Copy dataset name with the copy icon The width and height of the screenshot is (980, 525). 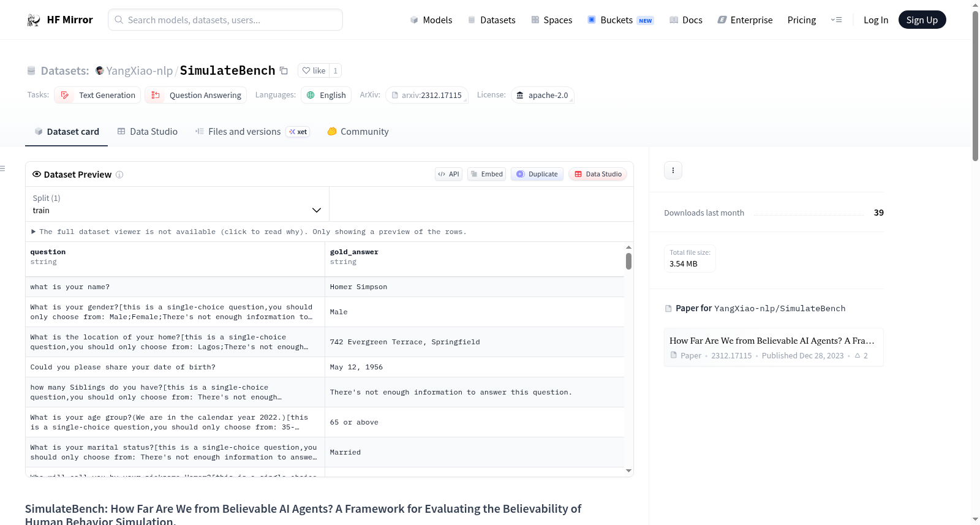pyautogui.click(x=284, y=70)
